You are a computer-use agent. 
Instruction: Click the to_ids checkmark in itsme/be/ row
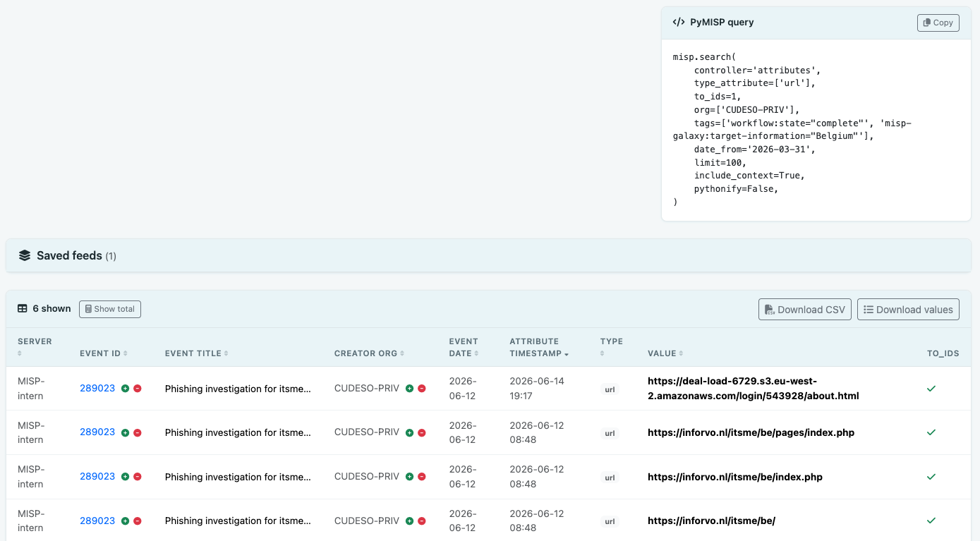point(931,521)
